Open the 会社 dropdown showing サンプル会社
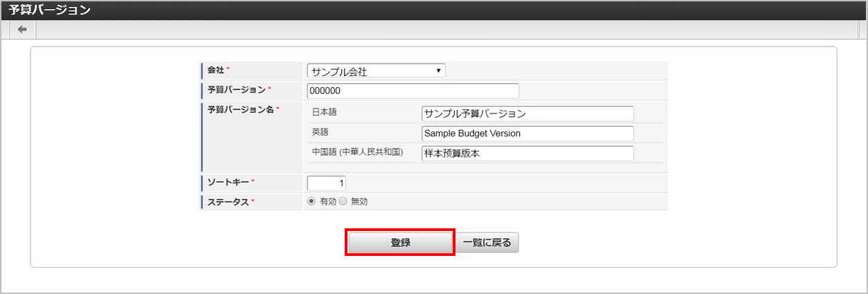 (377, 71)
